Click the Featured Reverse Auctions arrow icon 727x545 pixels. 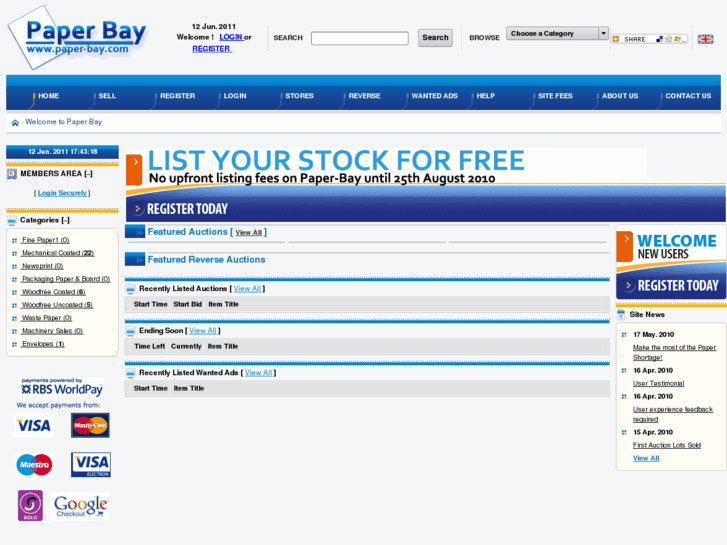(x=135, y=259)
